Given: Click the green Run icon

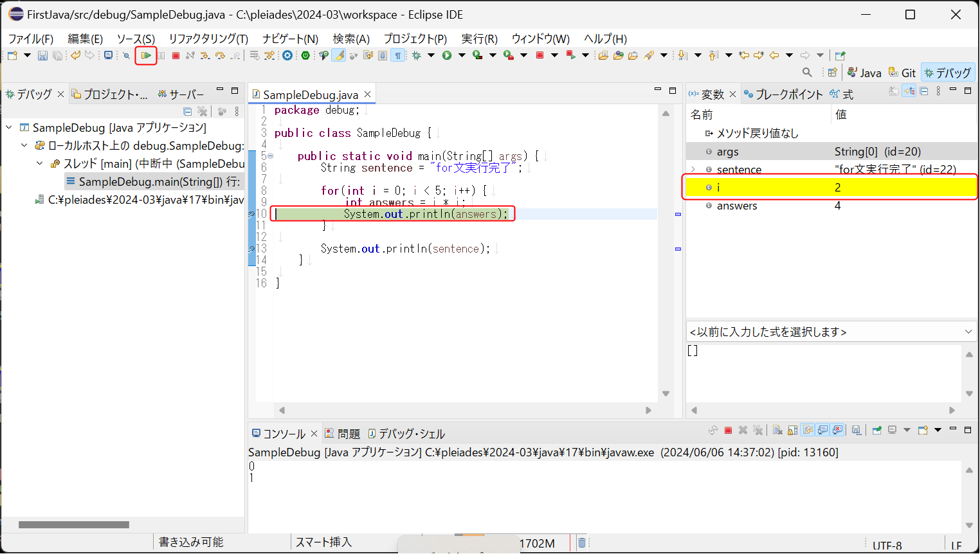Looking at the screenshot, I should coord(447,55).
